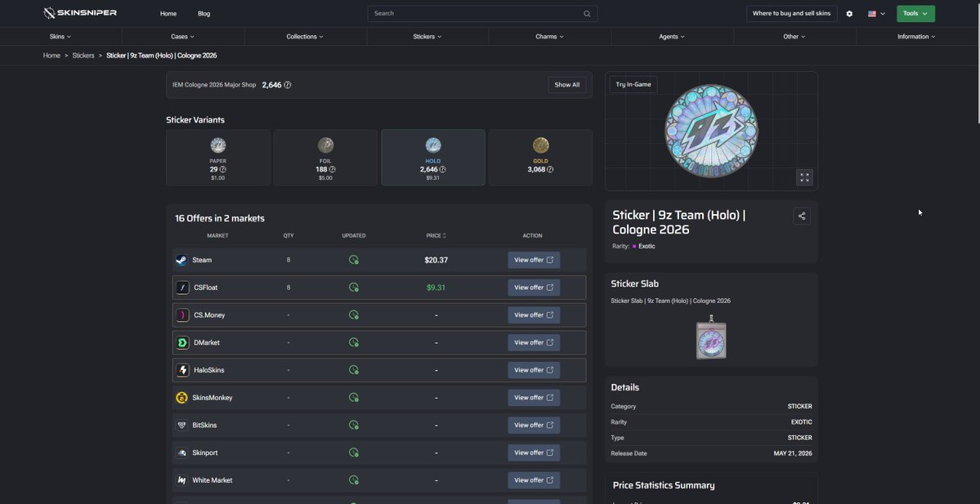Click the HaloSkins market icon
The width and height of the screenshot is (980, 504).
182,370
